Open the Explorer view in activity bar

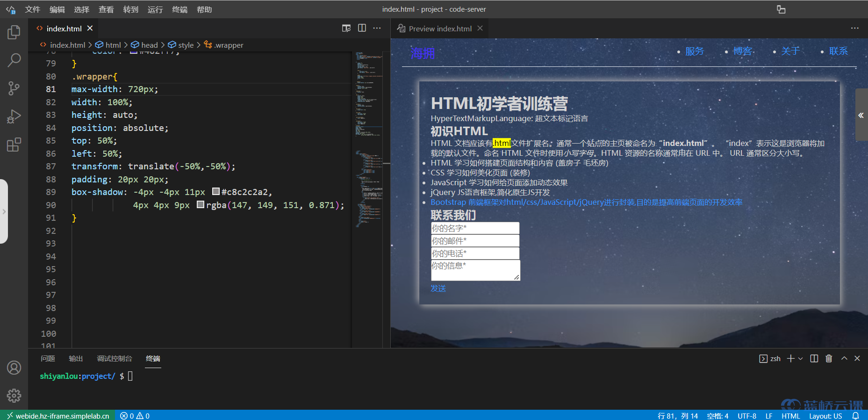pos(14,32)
